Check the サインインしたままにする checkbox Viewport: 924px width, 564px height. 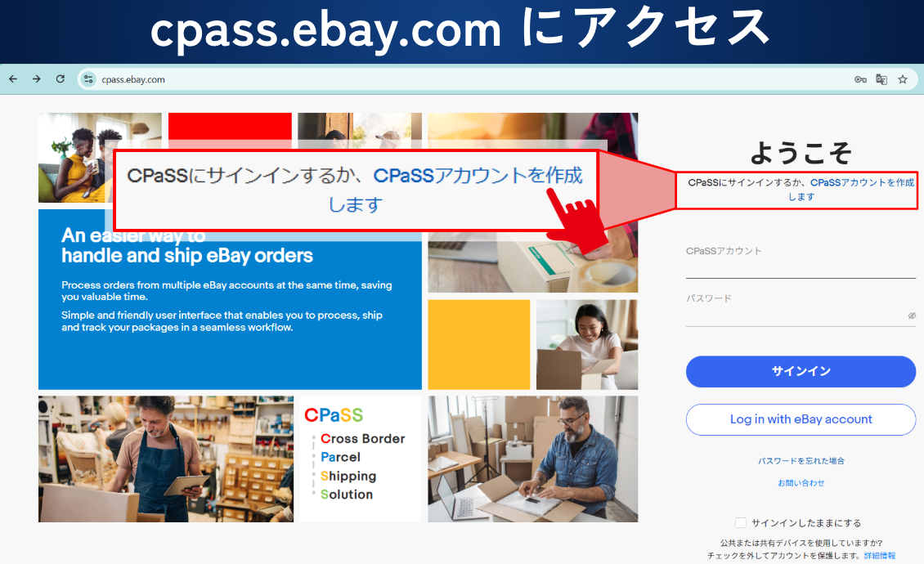point(741,523)
